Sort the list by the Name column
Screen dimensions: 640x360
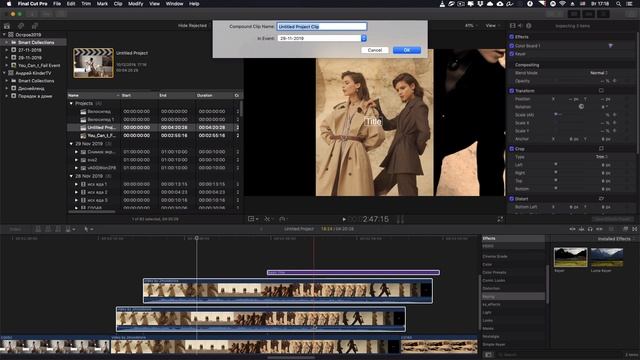(x=94, y=95)
